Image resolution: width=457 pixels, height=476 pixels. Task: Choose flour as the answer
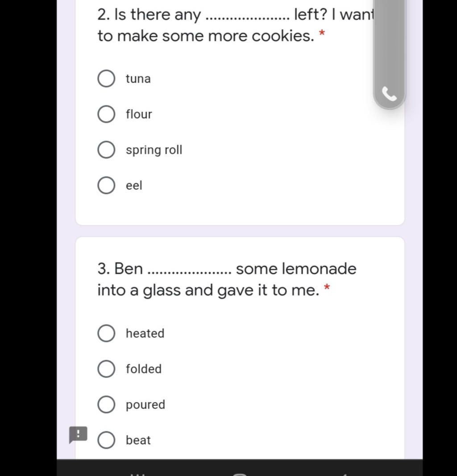tap(106, 114)
